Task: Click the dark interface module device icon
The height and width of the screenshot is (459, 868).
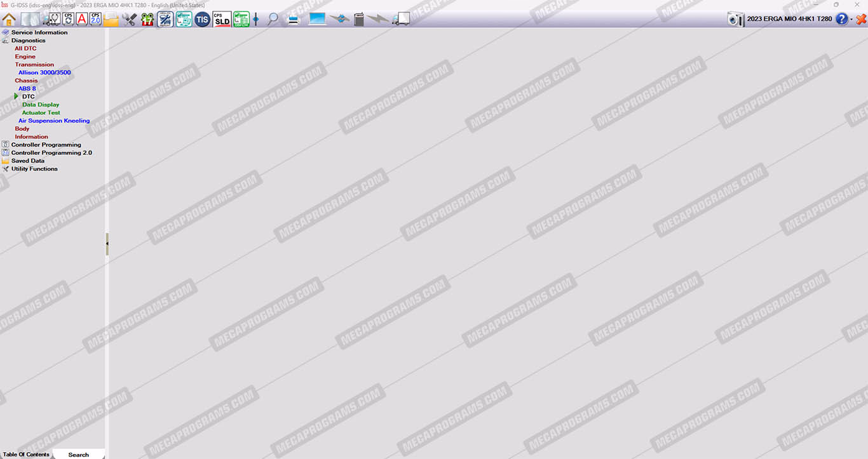Action: (x=359, y=19)
